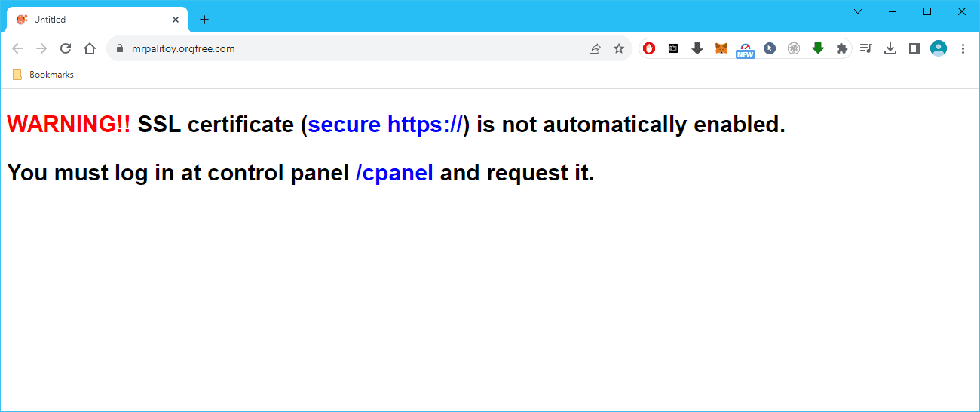
Task: Click the address bar showing mrpalitoy.orgfree.com
Action: click(339, 48)
